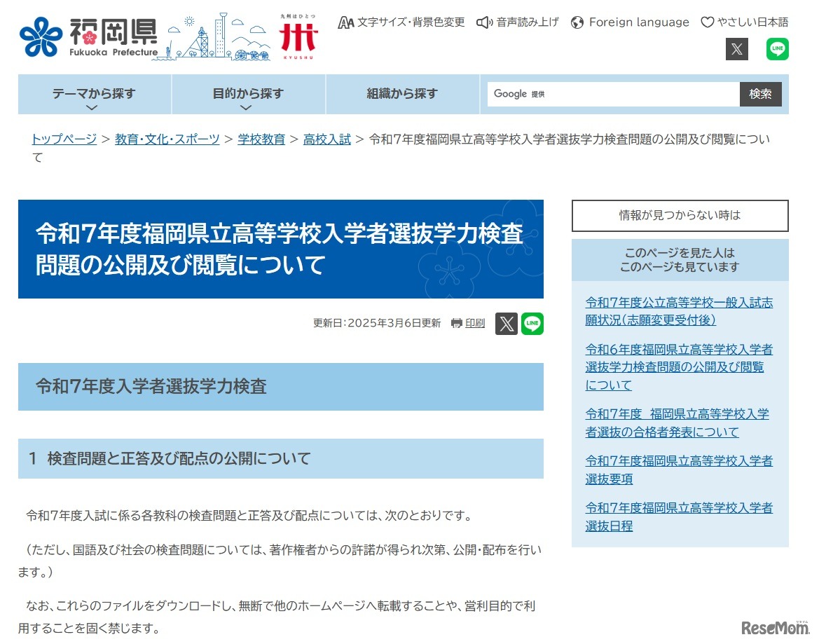
Task: Click 情報が見つからない時は
Action: coord(680,216)
